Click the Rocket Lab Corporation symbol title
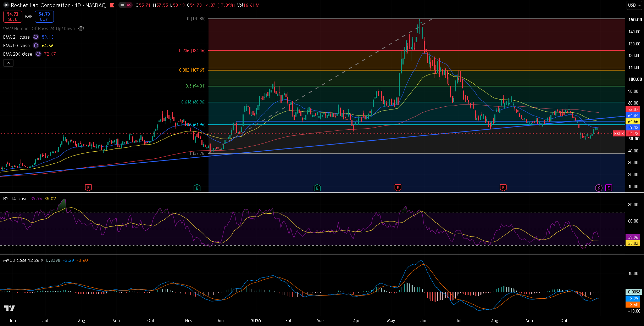Viewport: 644px width, 326px height. point(41,5)
